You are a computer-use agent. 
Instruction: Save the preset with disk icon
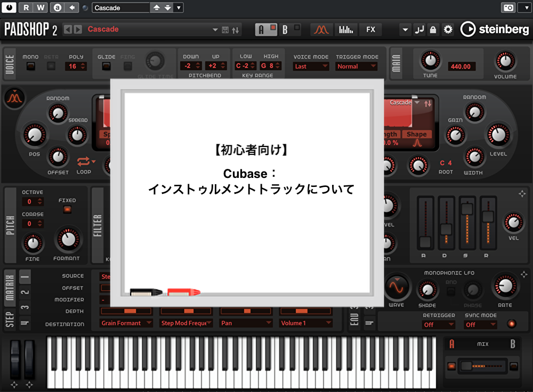pyautogui.click(x=225, y=30)
